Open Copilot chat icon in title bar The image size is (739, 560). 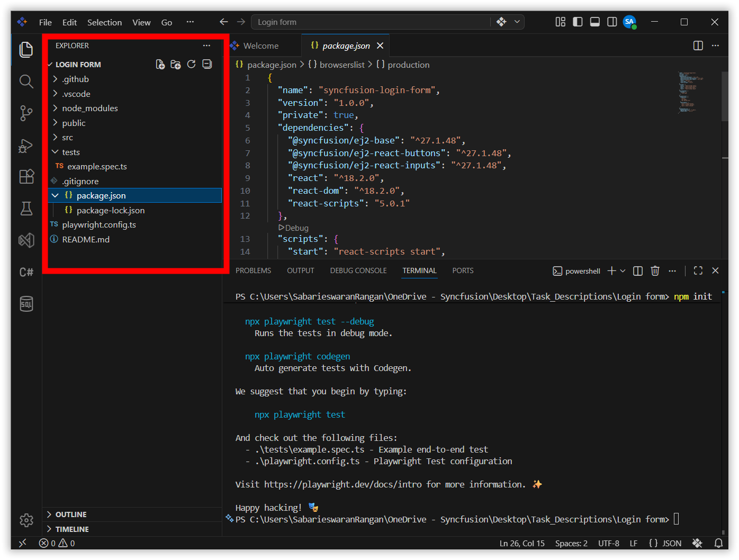tap(501, 22)
